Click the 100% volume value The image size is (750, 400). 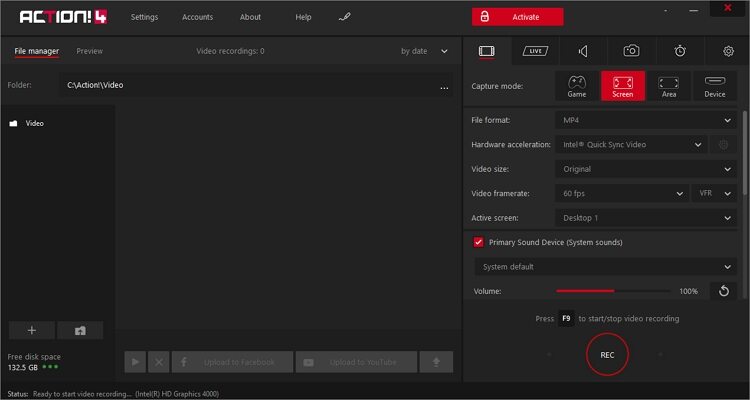[688, 291]
